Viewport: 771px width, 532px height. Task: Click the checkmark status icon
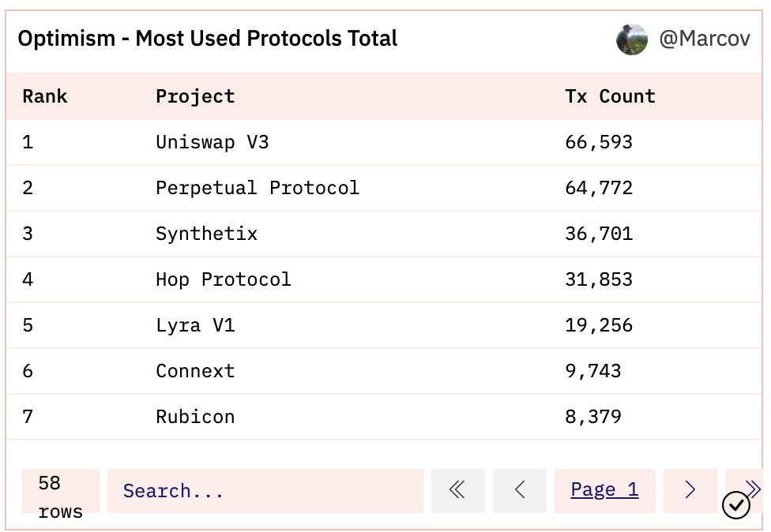click(x=736, y=505)
